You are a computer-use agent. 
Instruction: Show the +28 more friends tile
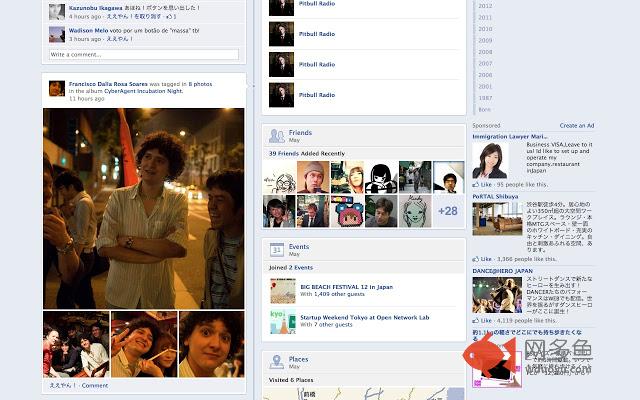448,211
